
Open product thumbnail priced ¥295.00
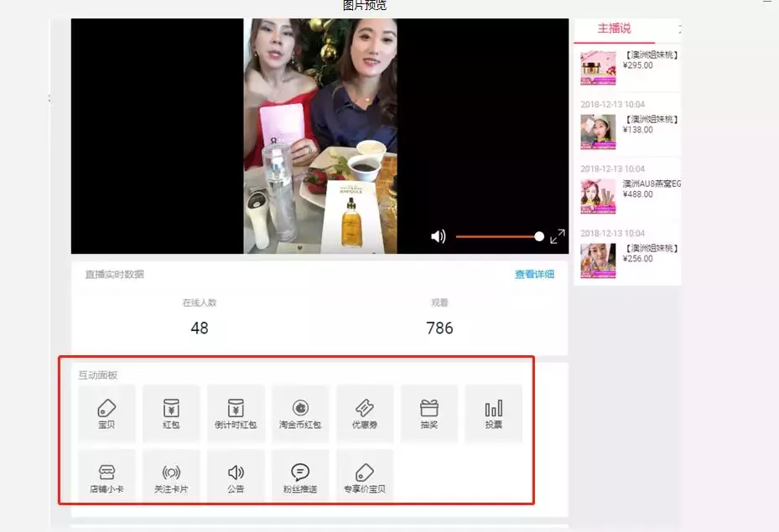[598, 68]
